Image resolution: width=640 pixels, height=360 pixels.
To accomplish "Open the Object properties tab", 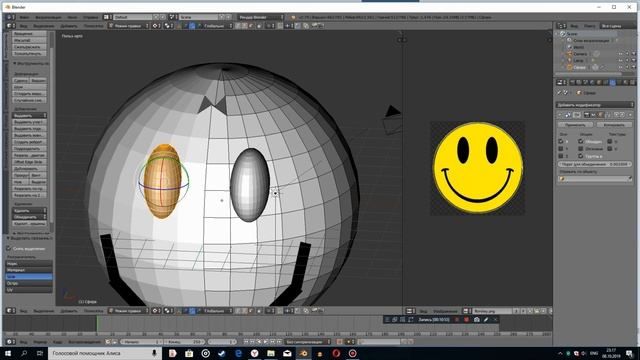I will (599, 82).
